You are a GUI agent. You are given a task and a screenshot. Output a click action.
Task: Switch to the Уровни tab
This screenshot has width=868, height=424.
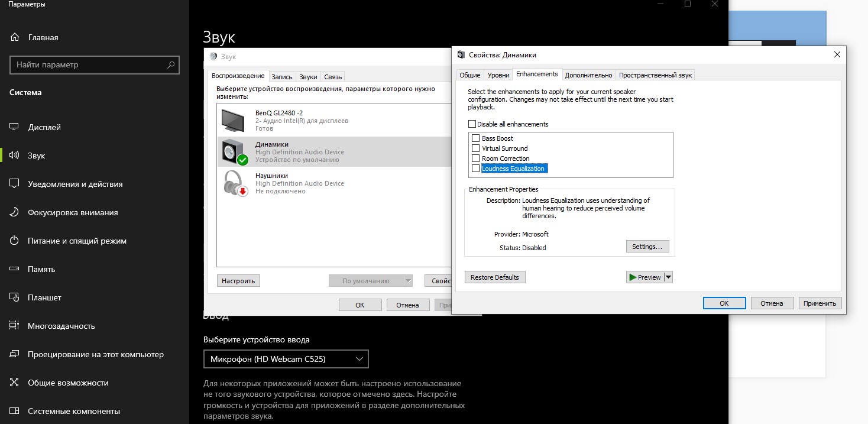(x=498, y=75)
